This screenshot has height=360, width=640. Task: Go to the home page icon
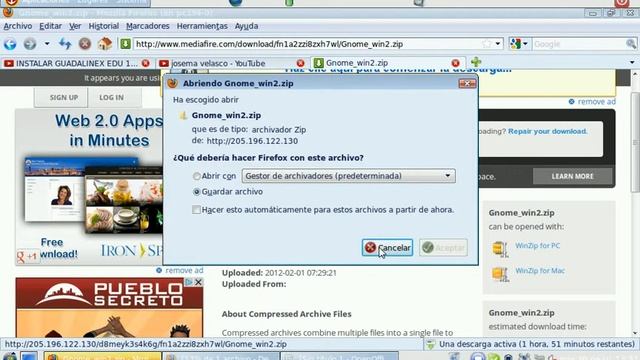pos(104,44)
